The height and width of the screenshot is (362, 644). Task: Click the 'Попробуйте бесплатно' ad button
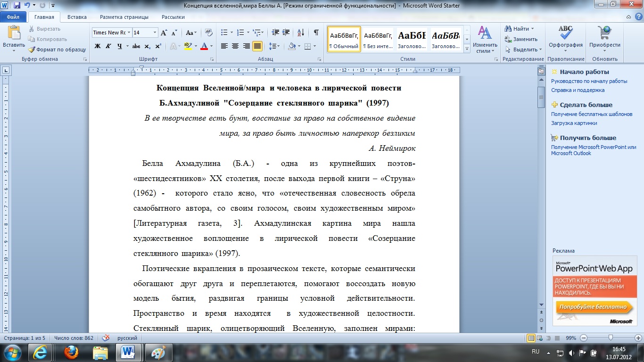(x=594, y=307)
